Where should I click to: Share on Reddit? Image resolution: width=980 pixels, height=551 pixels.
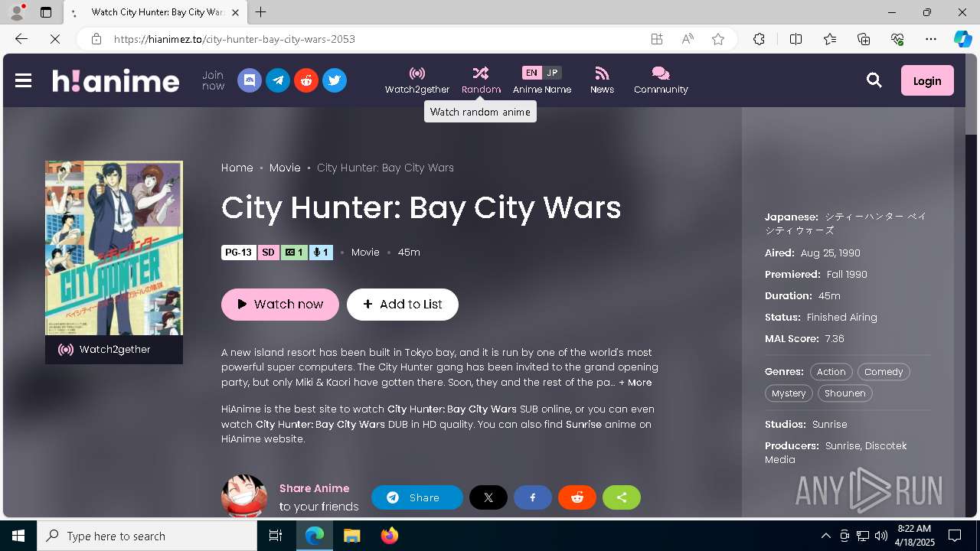[x=577, y=497]
